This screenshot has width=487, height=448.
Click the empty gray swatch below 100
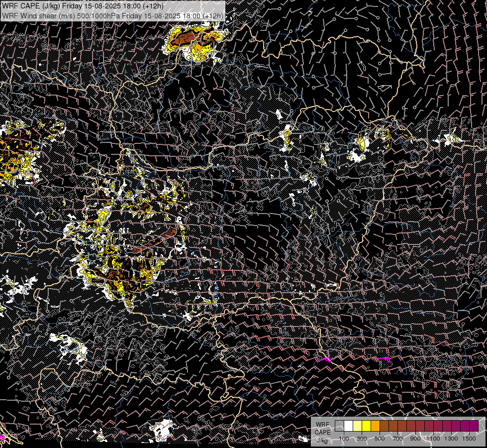click(x=339, y=426)
